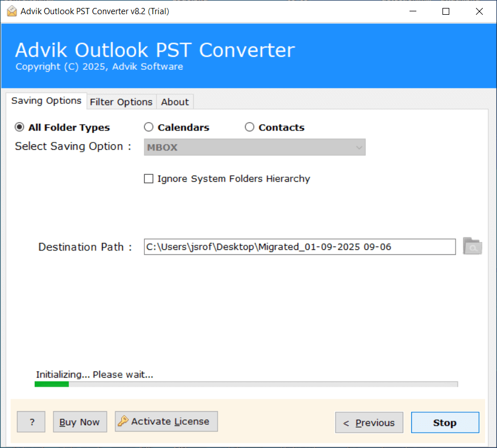Click the question mark help button
Image resolution: width=497 pixels, height=448 pixels.
pos(31,422)
